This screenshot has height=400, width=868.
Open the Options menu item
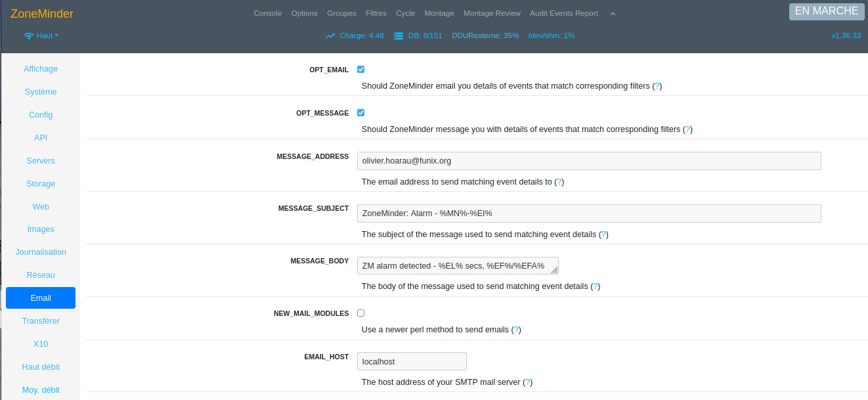click(305, 13)
